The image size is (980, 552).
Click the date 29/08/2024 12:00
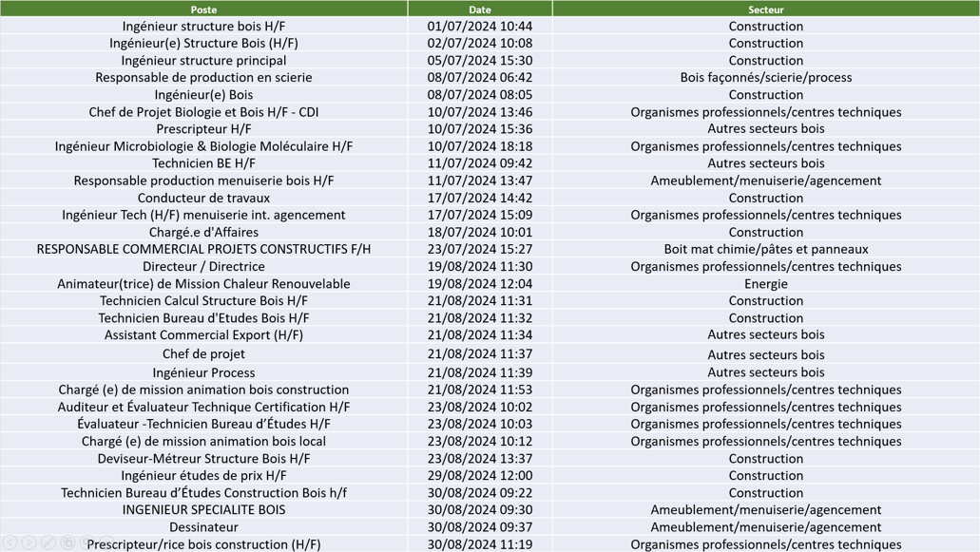(479, 475)
